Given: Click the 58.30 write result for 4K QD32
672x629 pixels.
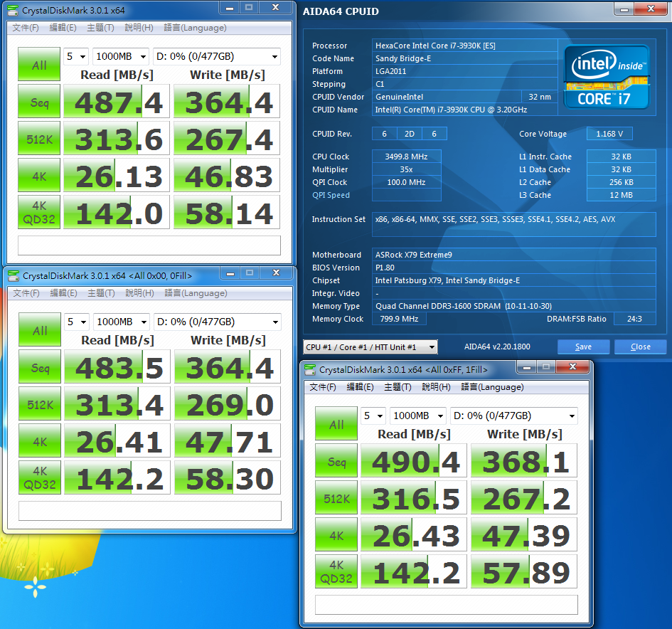Looking at the screenshot, I should coord(228,477).
